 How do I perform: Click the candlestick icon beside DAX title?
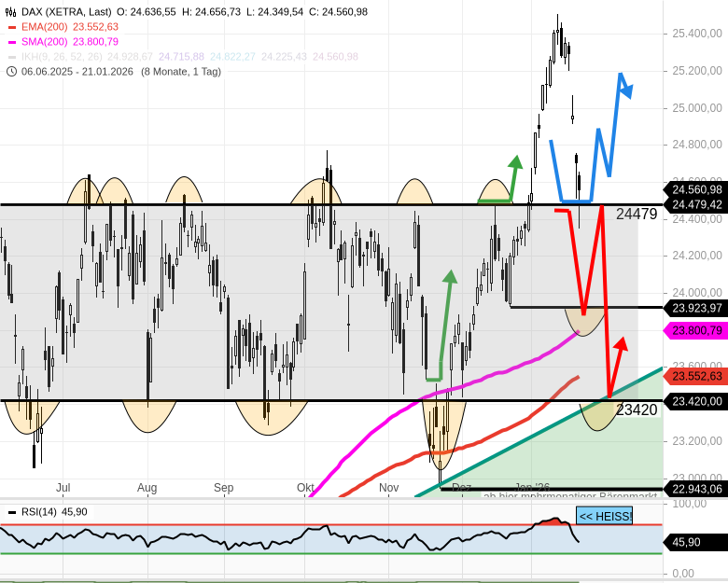coord(11,11)
